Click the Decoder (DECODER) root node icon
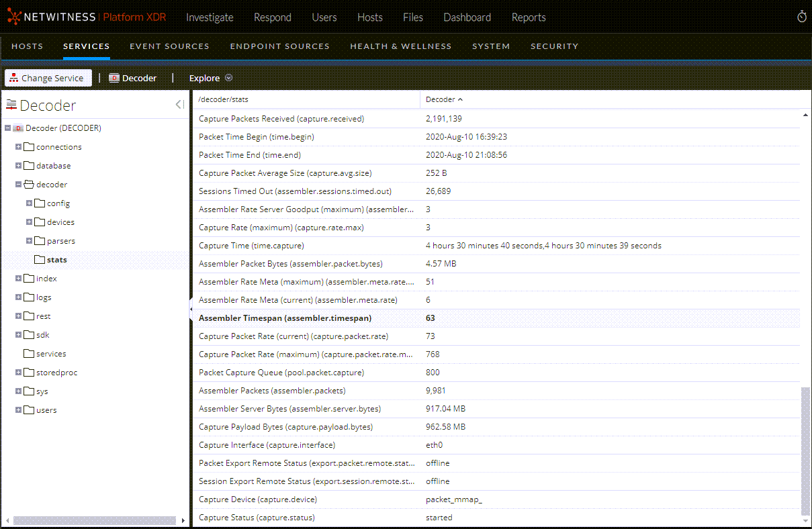 [x=17, y=128]
